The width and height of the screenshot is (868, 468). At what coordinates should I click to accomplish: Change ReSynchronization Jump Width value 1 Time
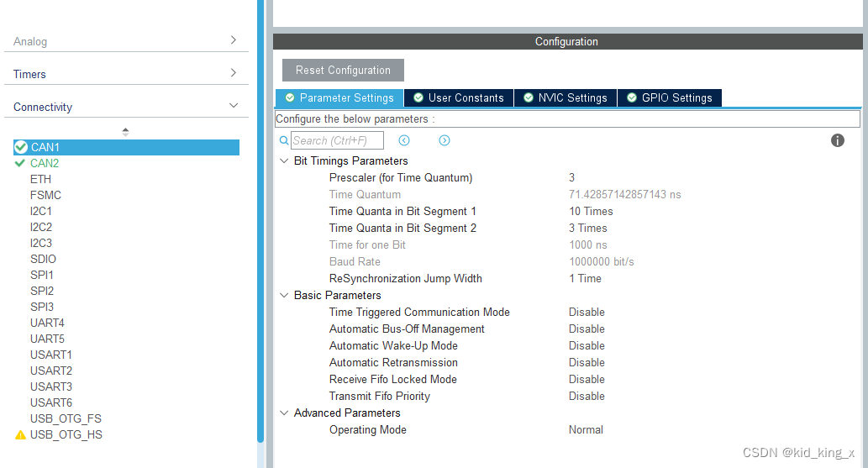(585, 279)
